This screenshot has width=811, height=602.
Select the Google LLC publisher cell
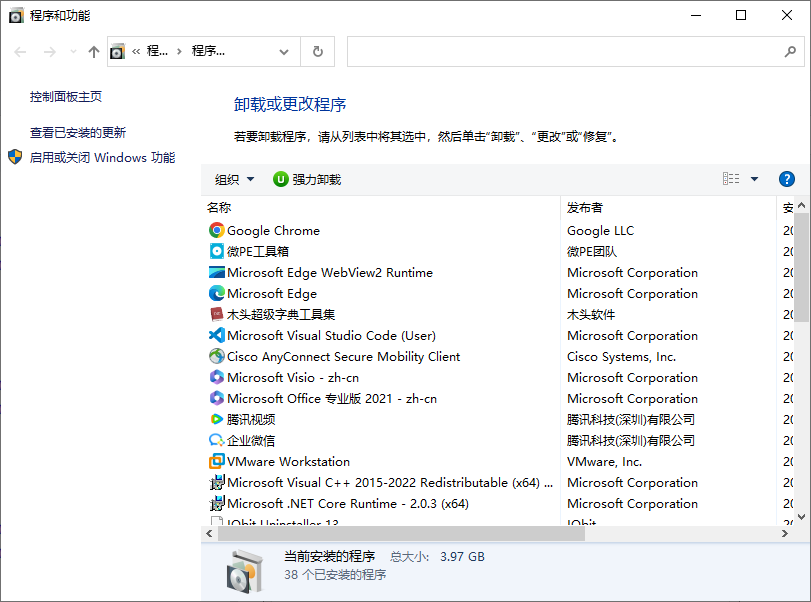600,231
